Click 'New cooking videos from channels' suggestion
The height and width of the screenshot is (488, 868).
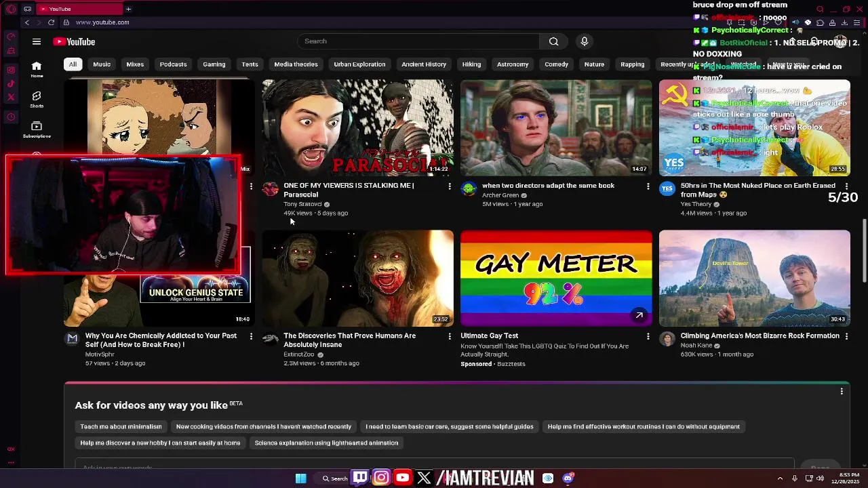coord(264,427)
